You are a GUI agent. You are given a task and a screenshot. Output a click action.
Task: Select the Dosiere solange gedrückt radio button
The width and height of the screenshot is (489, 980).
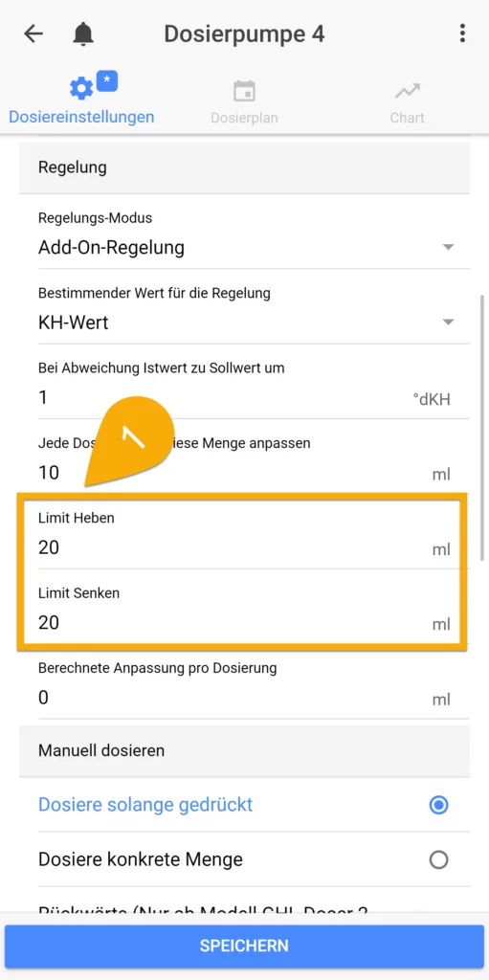tap(439, 805)
